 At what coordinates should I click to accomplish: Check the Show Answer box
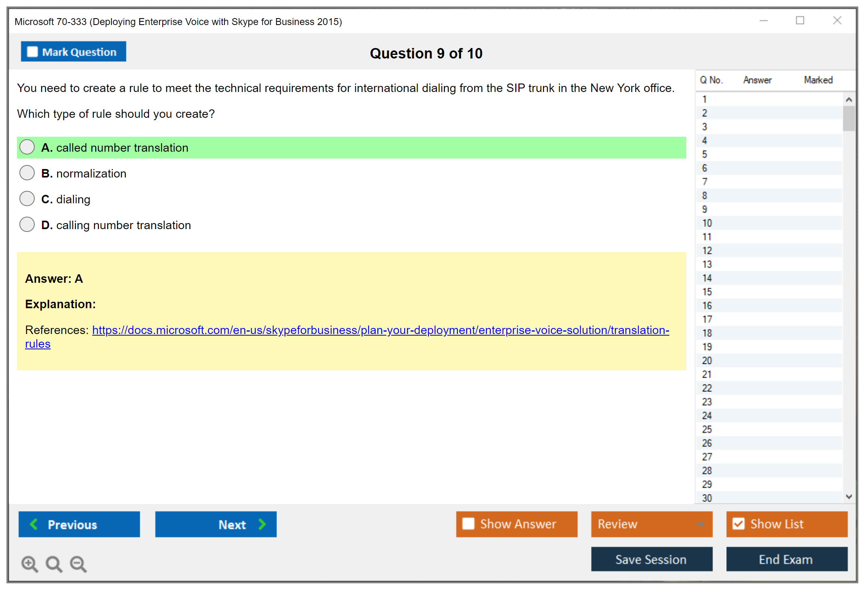pos(468,524)
